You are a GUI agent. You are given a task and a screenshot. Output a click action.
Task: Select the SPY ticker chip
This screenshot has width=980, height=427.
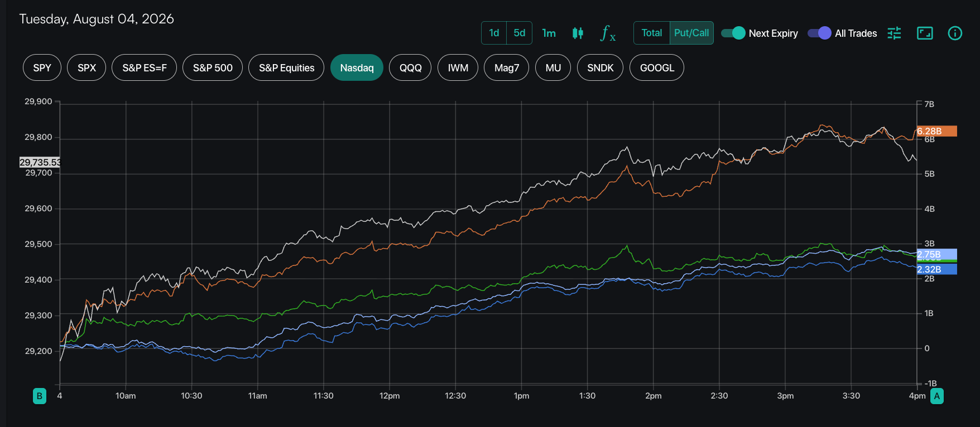42,67
